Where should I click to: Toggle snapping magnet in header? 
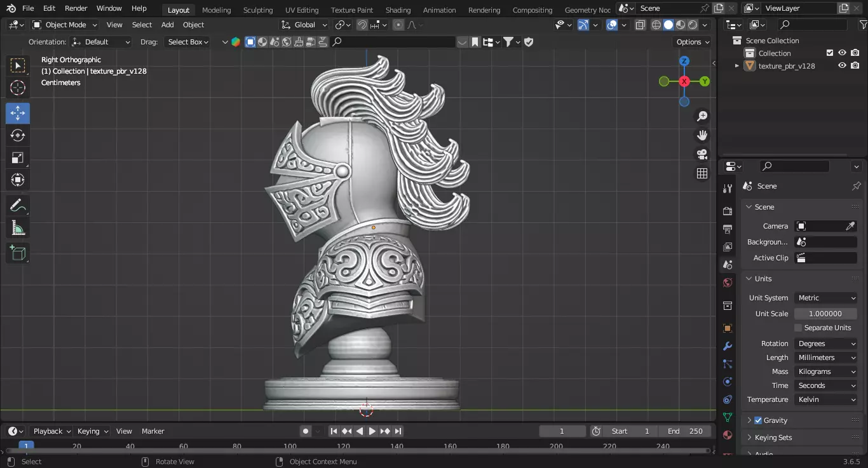(362, 25)
